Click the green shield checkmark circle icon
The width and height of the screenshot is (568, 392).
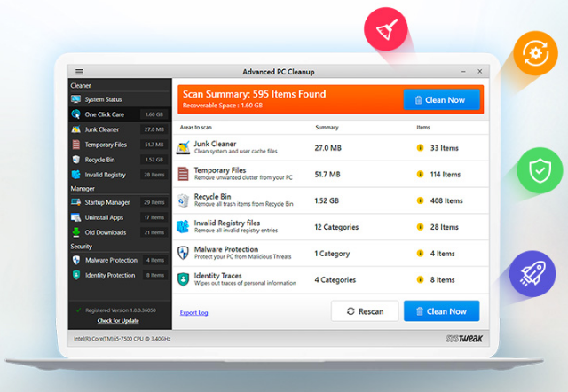(540, 170)
